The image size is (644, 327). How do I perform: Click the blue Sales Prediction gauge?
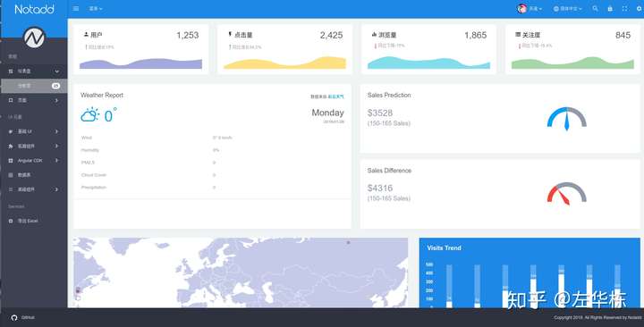(x=567, y=119)
